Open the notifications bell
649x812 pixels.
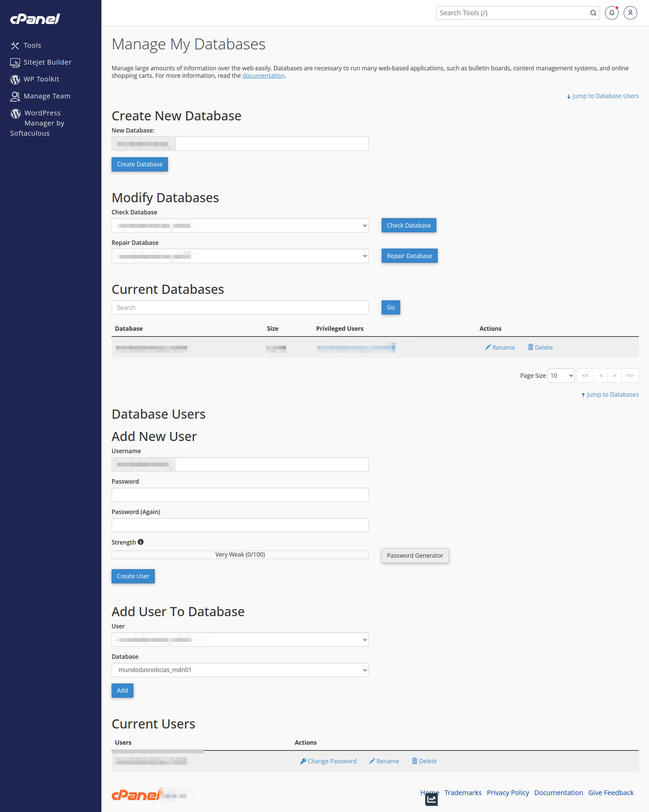coord(611,13)
